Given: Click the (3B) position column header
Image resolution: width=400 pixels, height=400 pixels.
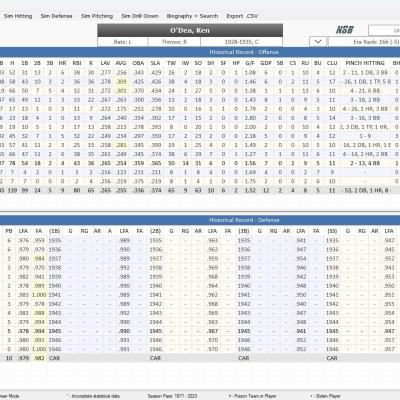Looking at the screenshot, I should [244, 231].
